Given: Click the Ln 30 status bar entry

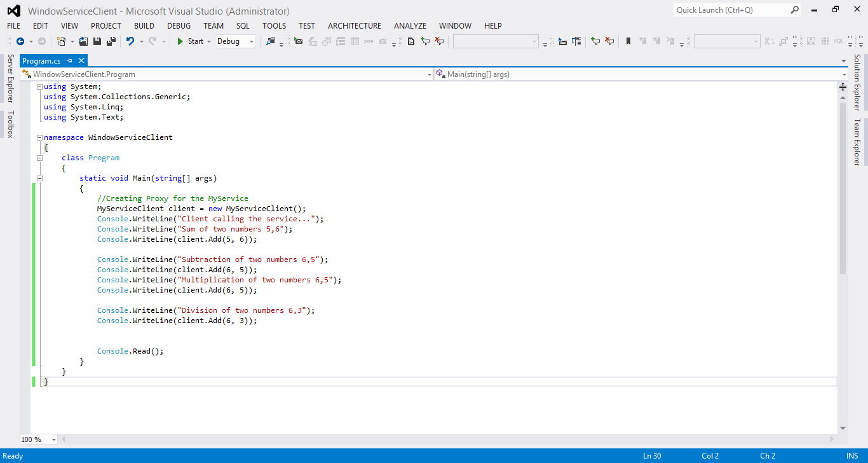Looking at the screenshot, I should pyautogui.click(x=652, y=455).
